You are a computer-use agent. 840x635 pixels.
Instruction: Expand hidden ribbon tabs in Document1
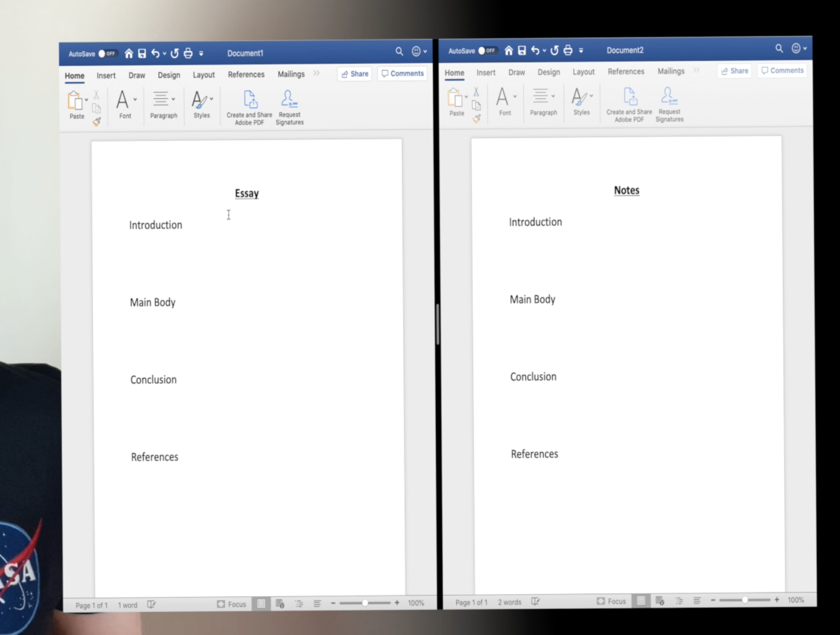coord(316,73)
